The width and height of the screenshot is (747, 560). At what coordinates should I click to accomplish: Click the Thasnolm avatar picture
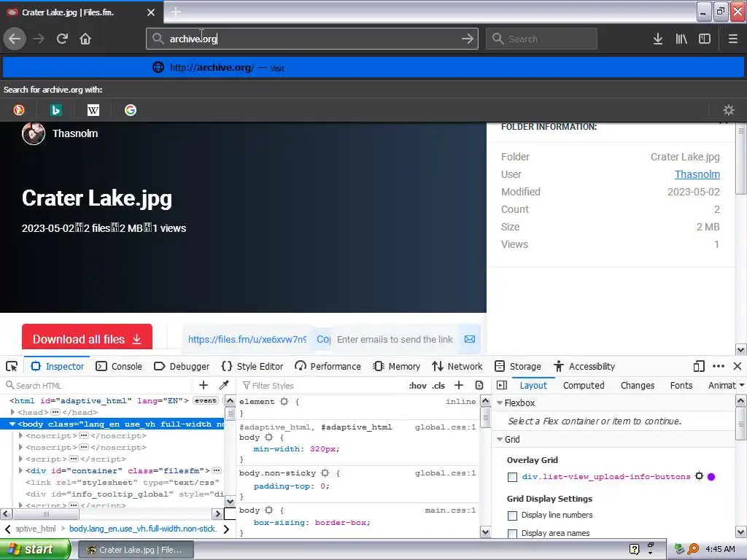pyautogui.click(x=34, y=133)
